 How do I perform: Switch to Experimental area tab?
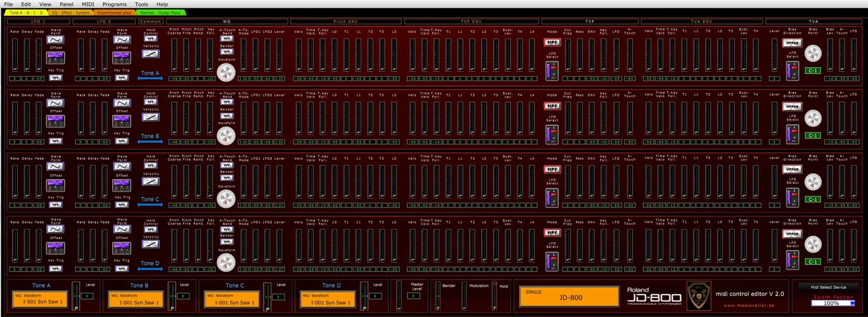click(116, 12)
